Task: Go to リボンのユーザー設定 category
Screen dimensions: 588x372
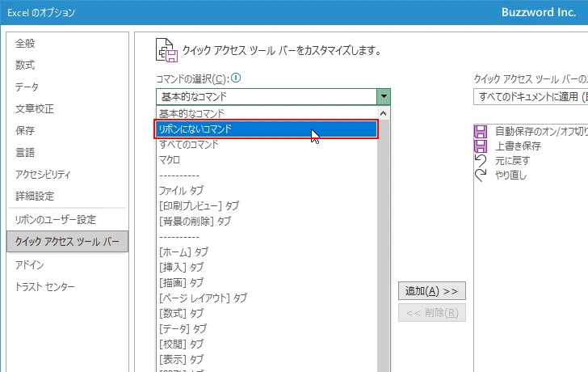Action: (68, 220)
